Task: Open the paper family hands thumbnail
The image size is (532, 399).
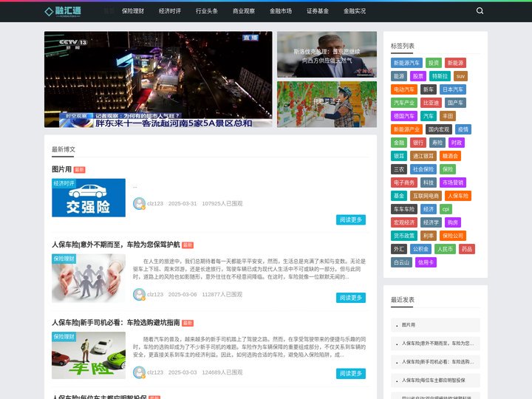Action: point(89,279)
